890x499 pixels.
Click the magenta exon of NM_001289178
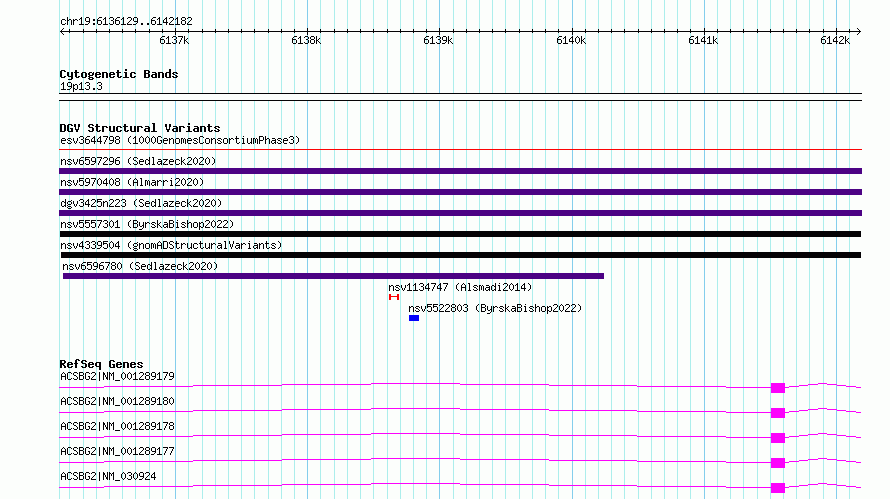(x=778, y=438)
